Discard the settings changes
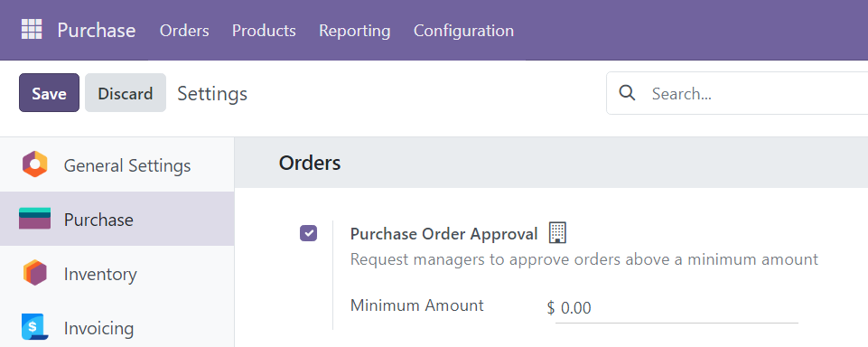 [126, 93]
